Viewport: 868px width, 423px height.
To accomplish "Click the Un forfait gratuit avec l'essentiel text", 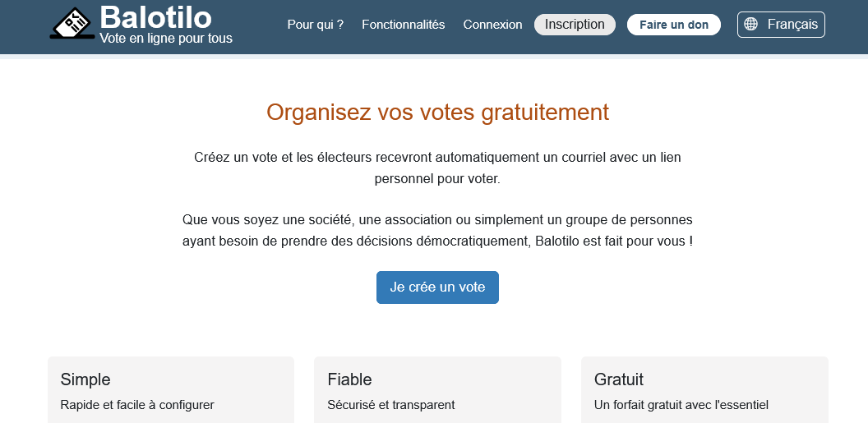I will pos(681,405).
